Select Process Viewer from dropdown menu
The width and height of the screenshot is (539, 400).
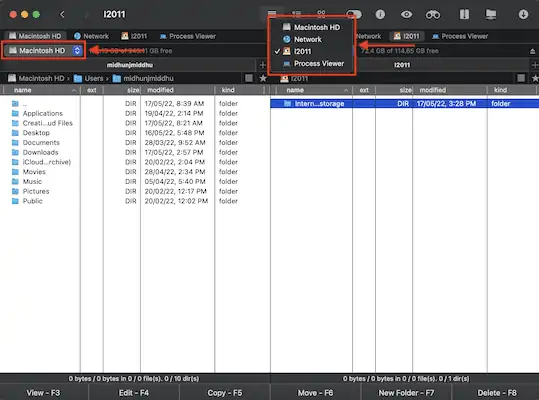(313, 64)
